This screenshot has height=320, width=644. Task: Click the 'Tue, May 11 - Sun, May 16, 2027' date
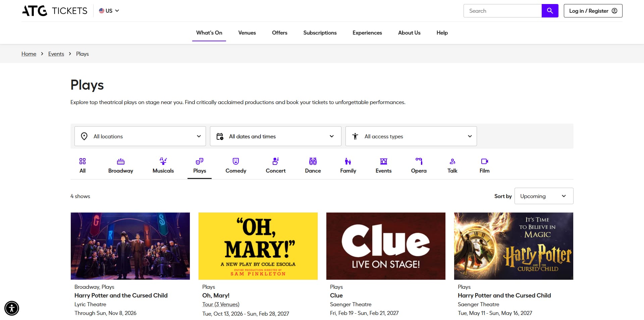tap(495, 313)
